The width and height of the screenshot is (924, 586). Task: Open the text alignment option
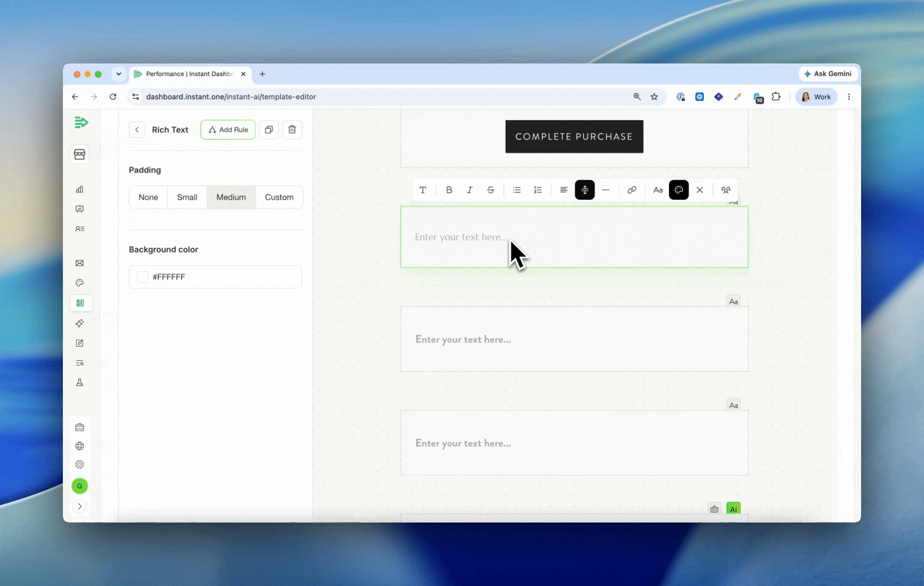pos(564,190)
